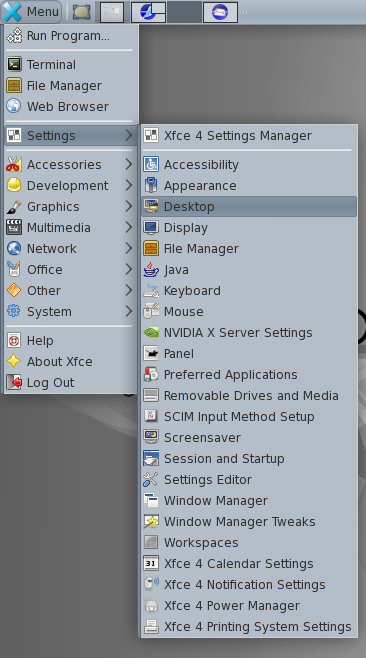The width and height of the screenshot is (366, 658).
Task: Expand the Accessories submenu arrow
Action: coord(128,164)
